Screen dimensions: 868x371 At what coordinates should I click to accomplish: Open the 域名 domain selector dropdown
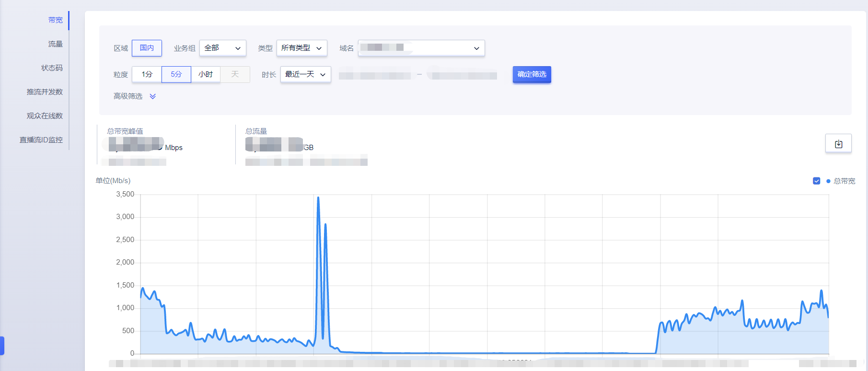(421, 48)
